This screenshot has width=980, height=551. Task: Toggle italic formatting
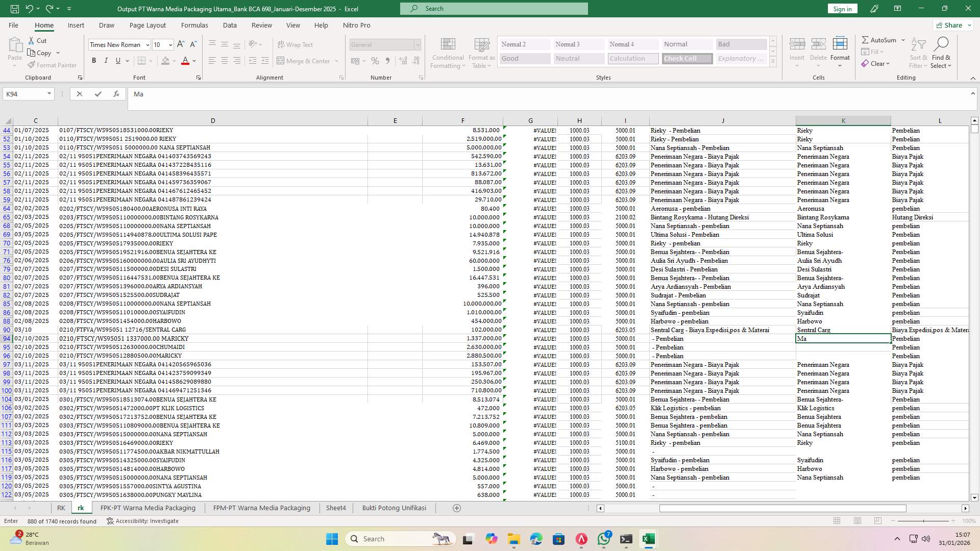tap(106, 60)
